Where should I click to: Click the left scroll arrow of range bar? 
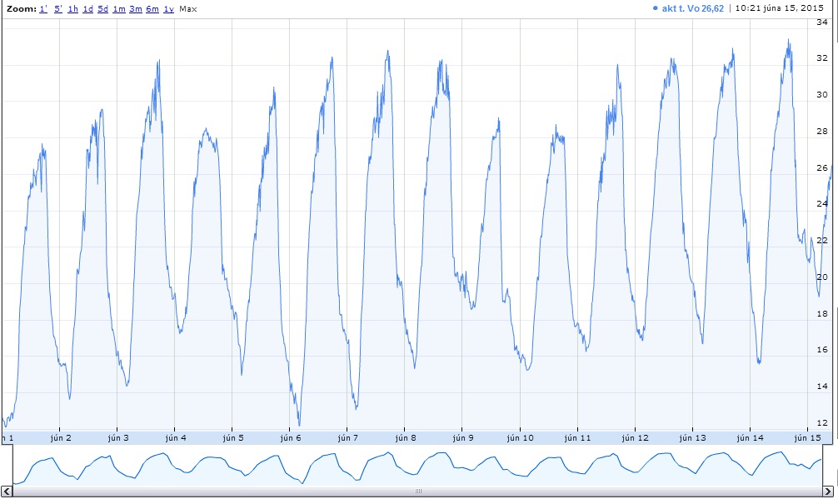point(7,492)
